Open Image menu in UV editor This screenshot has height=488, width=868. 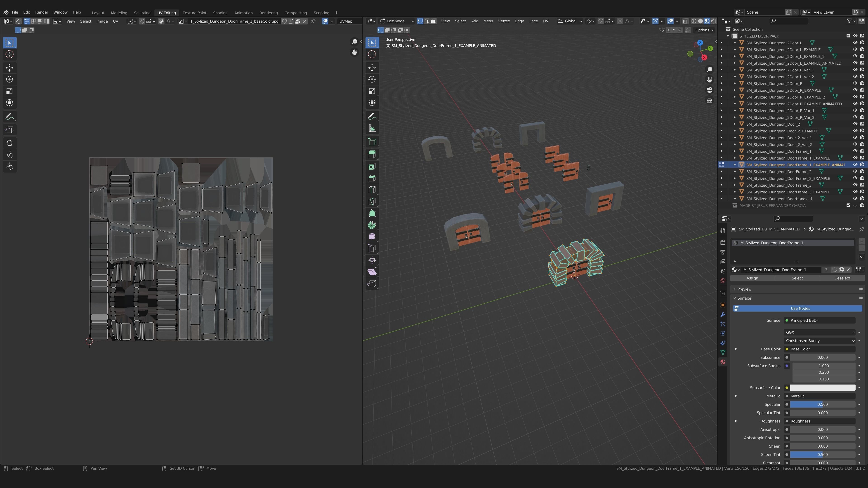coord(102,21)
